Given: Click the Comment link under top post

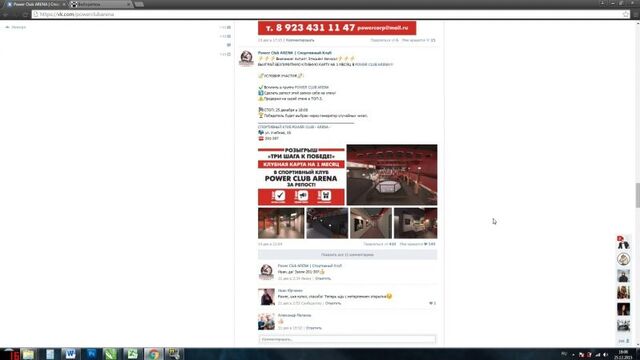Looking at the screenshot, I should 300,40.
